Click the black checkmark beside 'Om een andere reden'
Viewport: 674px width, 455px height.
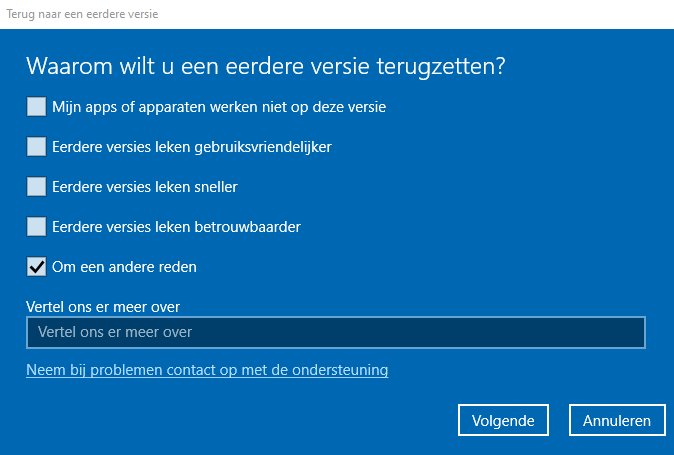37,266
